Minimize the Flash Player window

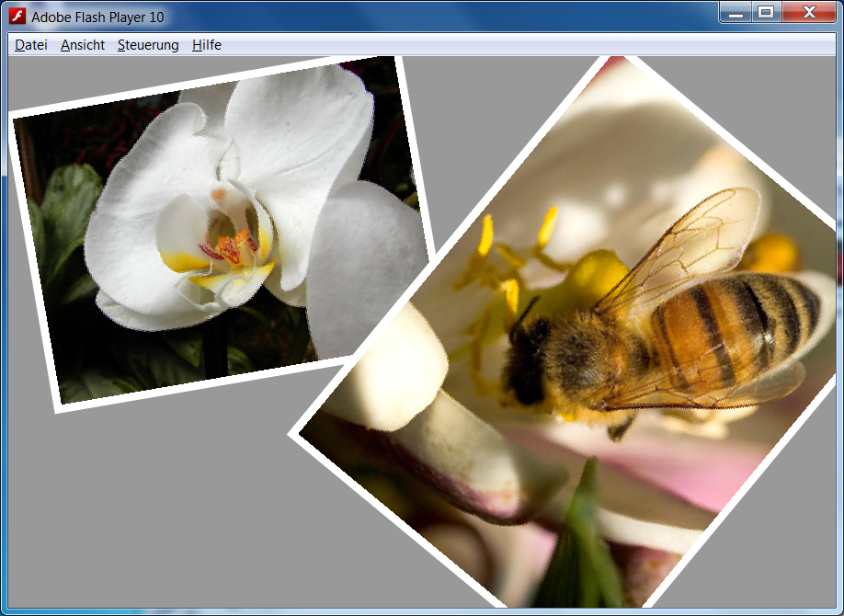736,12
